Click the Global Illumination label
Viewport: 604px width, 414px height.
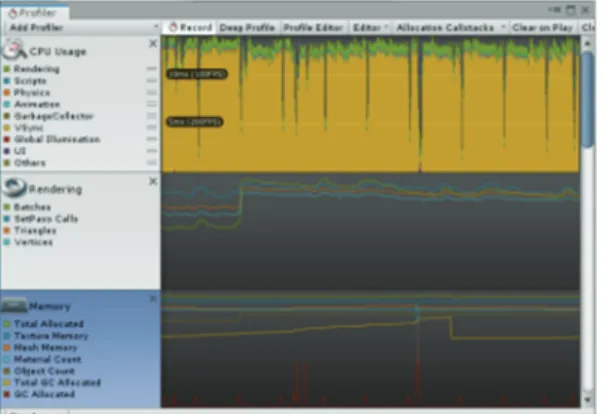pyautogui.click(x=57, y=139)
